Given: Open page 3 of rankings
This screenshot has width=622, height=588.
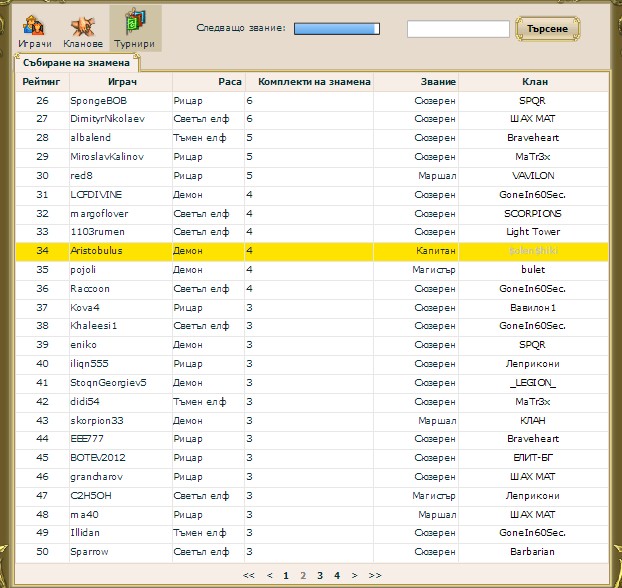Looking at the screenshot, I should [x=320, y=576].
